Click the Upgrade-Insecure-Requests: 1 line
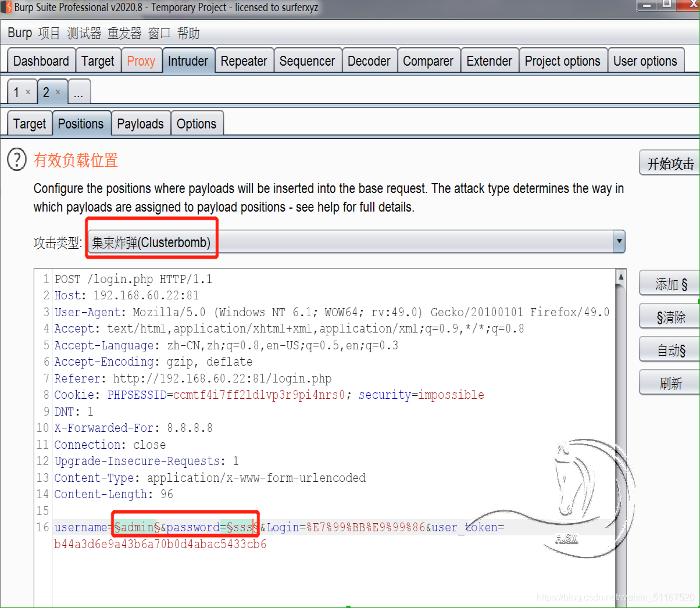The image size is (700, 608). 147,461
